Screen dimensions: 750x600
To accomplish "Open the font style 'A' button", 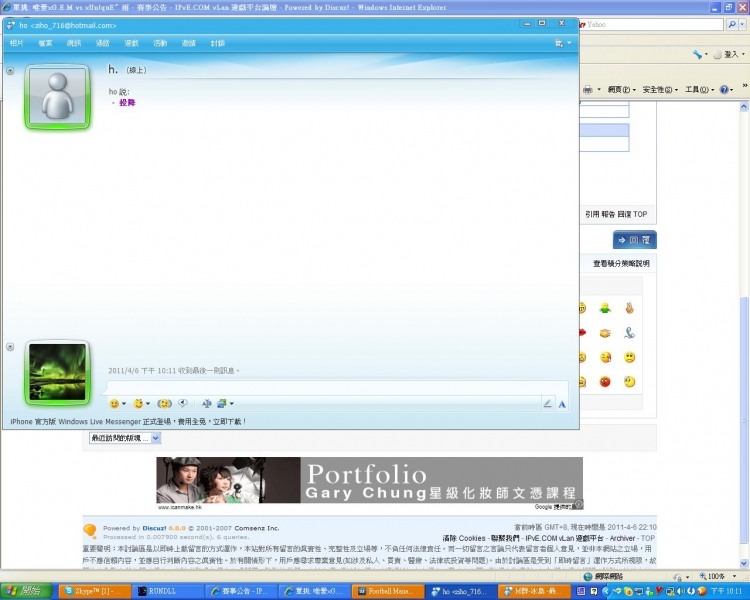I will coord(562,403).
